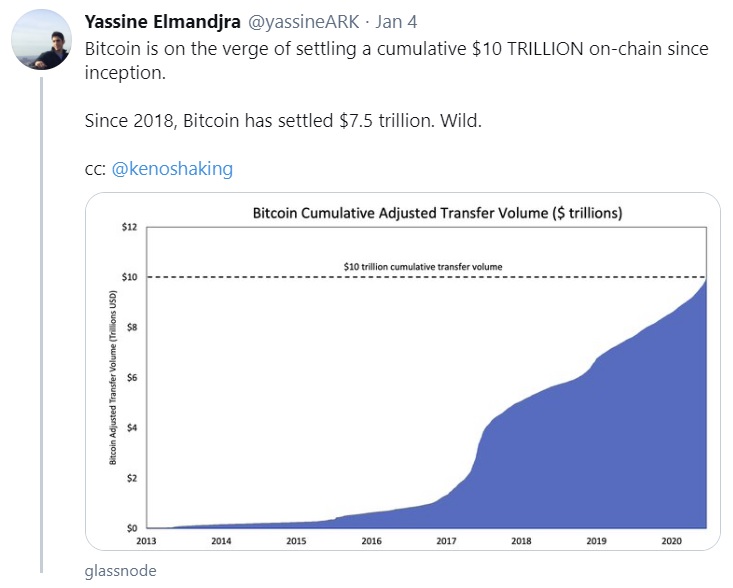The width and height of the screenshot is (733, 588).
Task: Click the $0 y-axis label
Action: [x=131, y=527]
